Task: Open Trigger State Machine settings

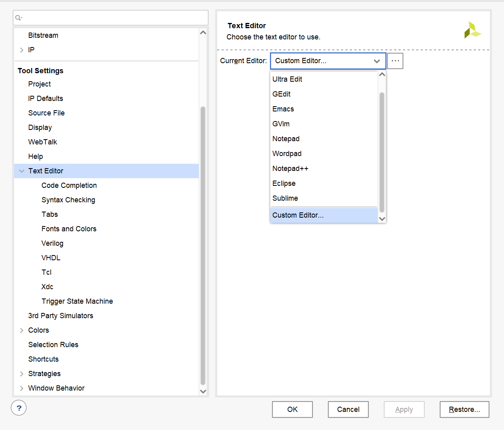Action: (77, 301)
